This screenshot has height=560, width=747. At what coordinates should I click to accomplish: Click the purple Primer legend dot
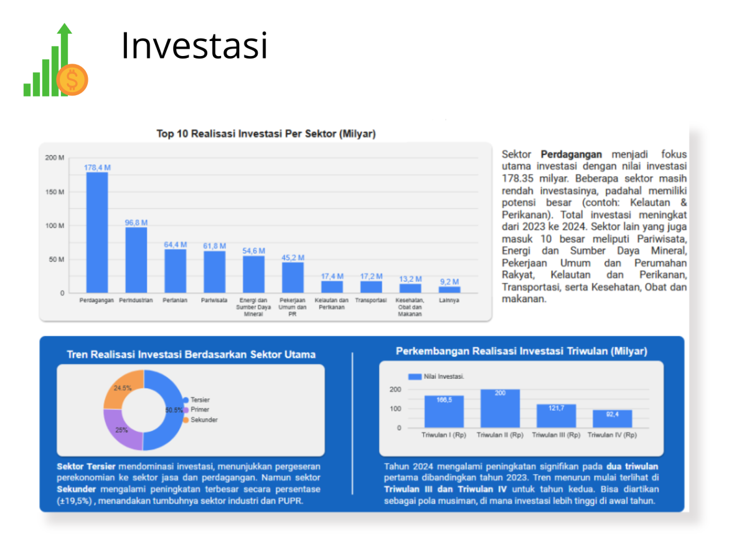click(x=186, y=410)
